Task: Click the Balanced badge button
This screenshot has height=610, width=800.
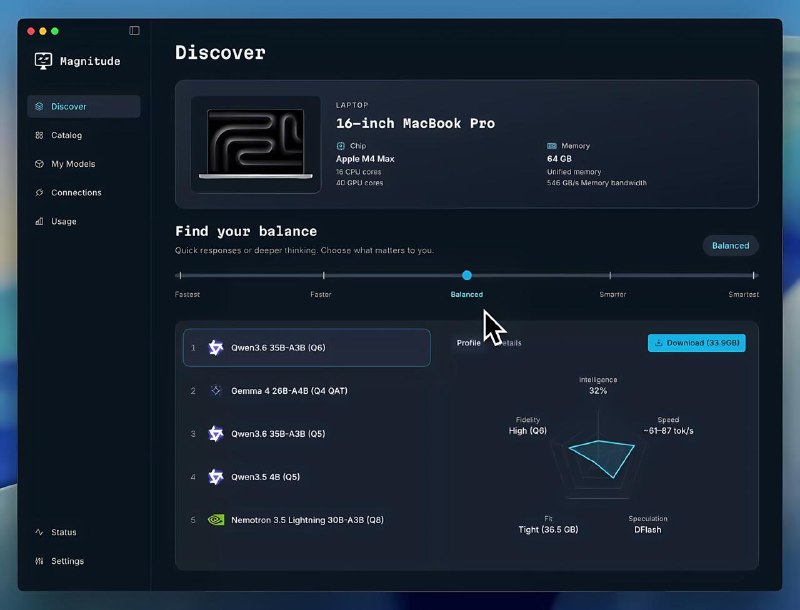Action: point(730,245)
